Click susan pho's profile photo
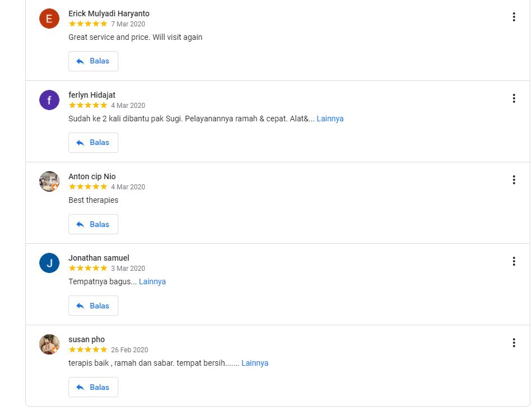532x409 pixels. [x=49, y=344]
